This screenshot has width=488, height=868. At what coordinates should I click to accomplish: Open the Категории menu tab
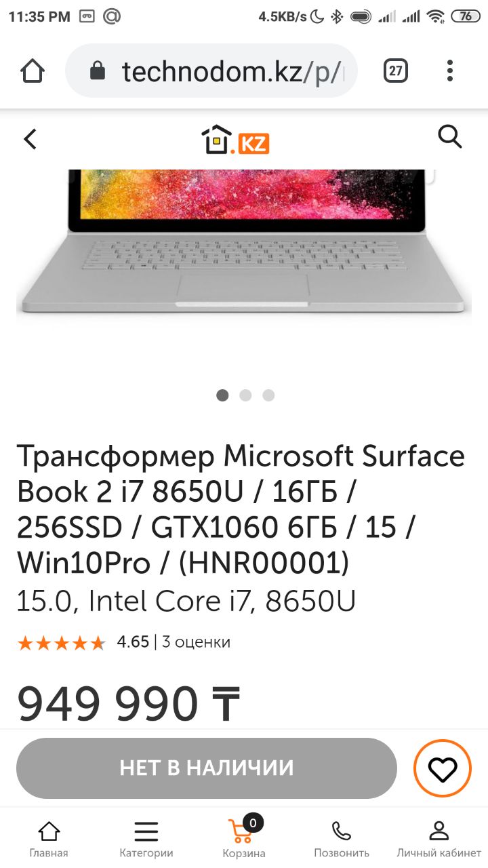pos(146,839)
